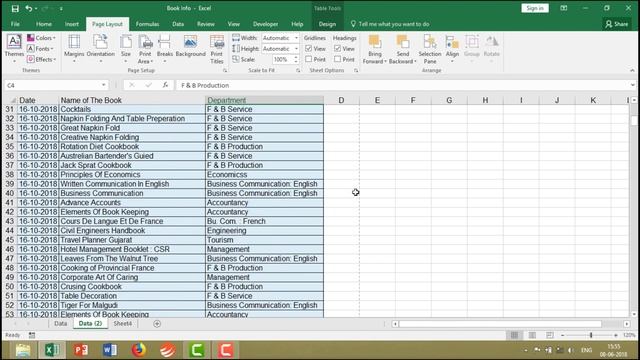
Task: Open the Themes gallery button
Action: (x=14, y=49)
